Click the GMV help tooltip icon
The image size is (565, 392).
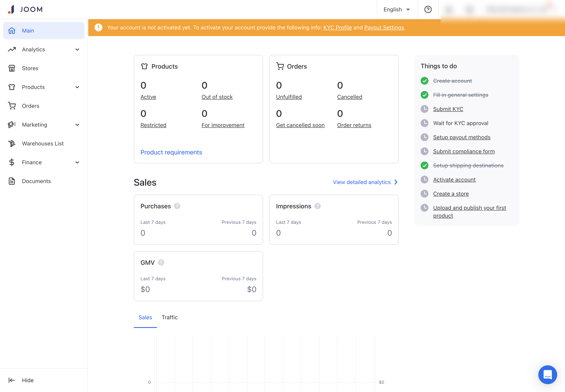161,263
